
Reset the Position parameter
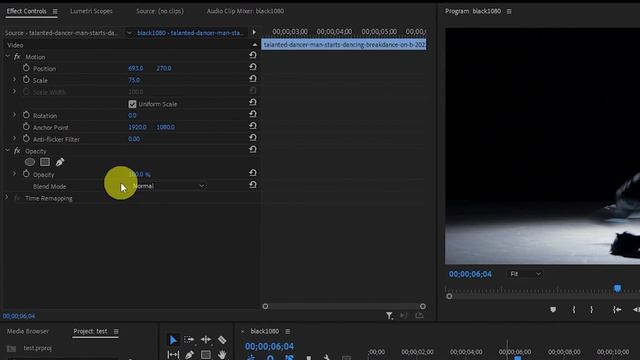[x=253, y=67]
